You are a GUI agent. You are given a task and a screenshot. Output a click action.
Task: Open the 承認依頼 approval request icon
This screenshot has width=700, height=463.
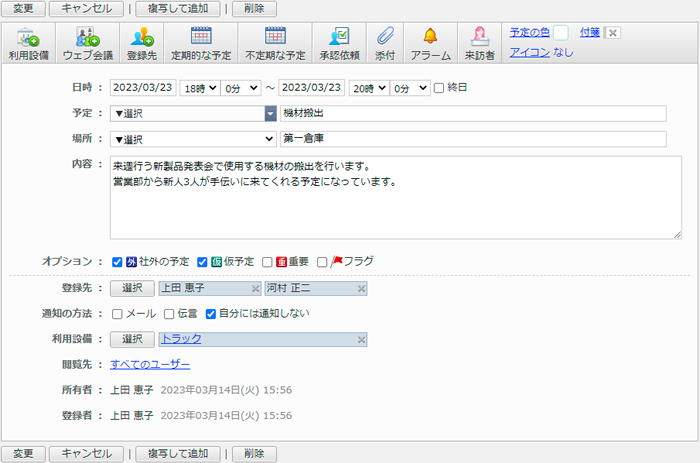(x=339, y=43)
